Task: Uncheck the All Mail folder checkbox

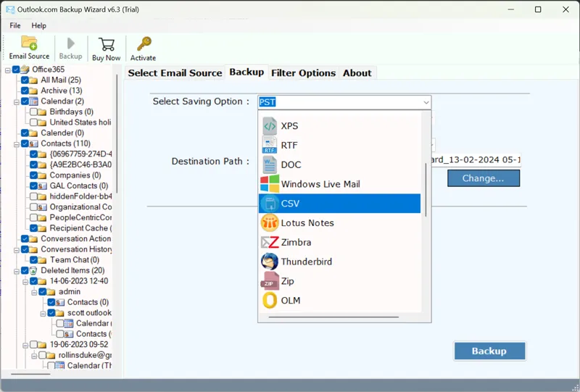Action: (25, 80)
